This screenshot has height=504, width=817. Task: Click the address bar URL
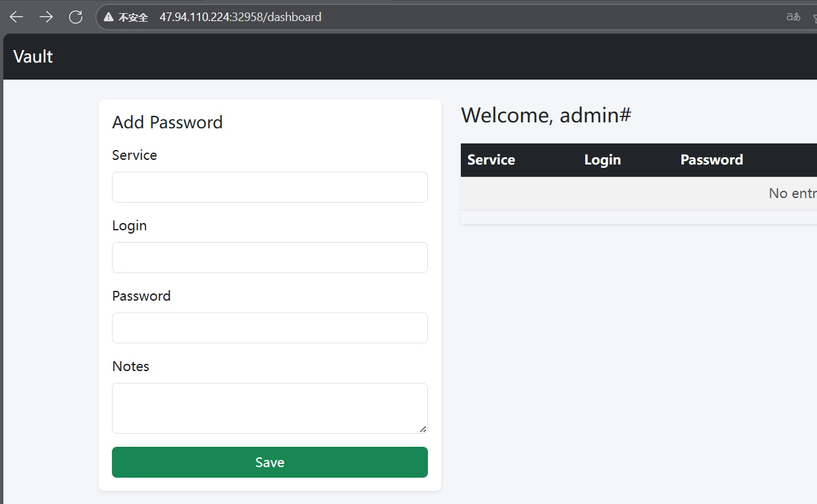(x=240, y=17)
